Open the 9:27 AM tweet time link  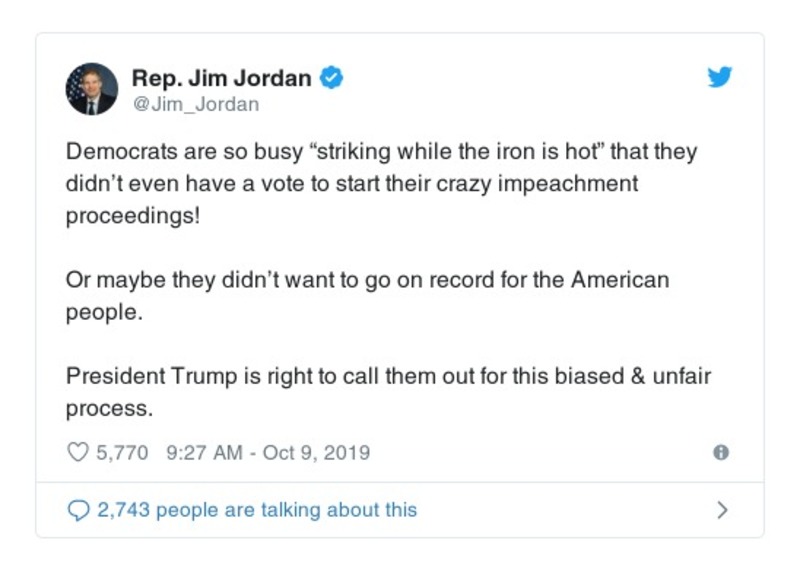pyautogui.click(x=204, y=453)
